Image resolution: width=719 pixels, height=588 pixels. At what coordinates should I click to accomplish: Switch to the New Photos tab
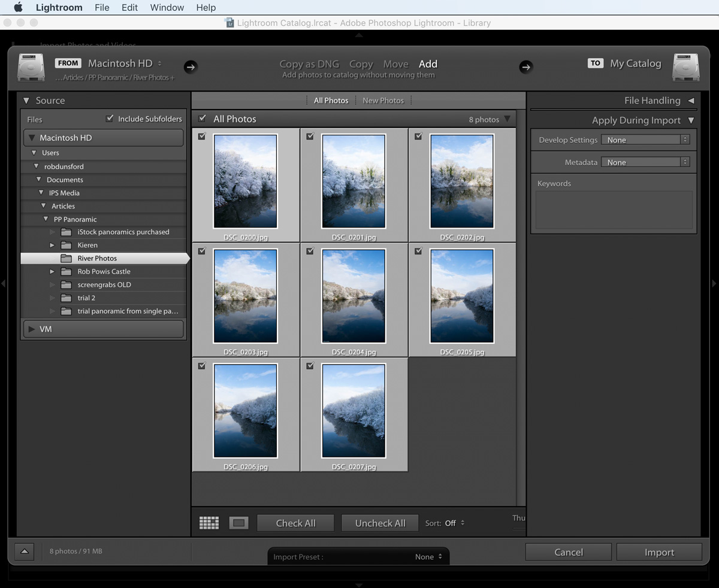[383, 100]
